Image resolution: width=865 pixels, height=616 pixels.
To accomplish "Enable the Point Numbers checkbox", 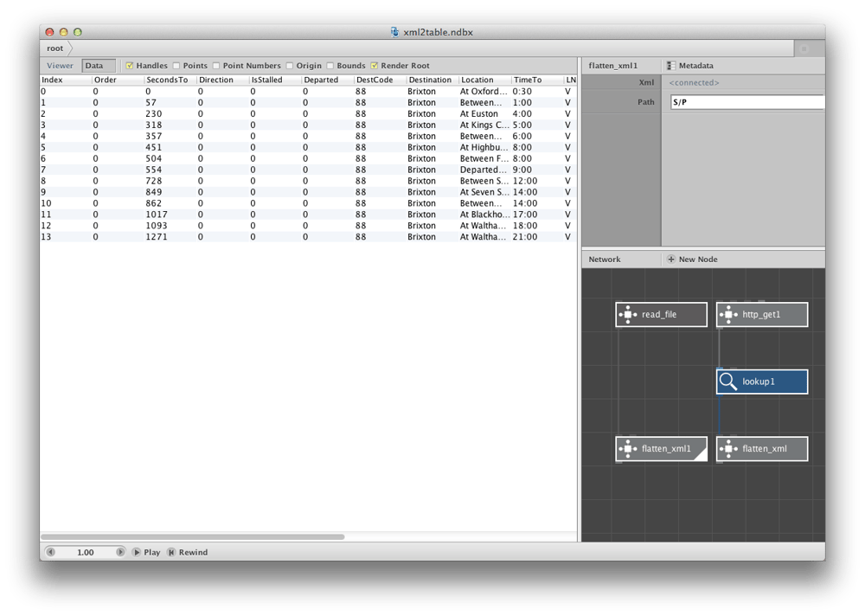I will 216,66.
